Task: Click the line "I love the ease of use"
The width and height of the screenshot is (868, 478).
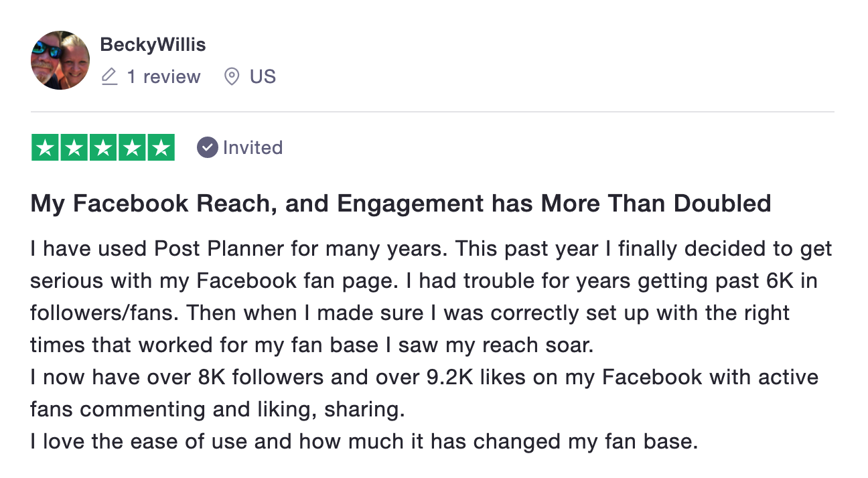Action: [364, 442]
